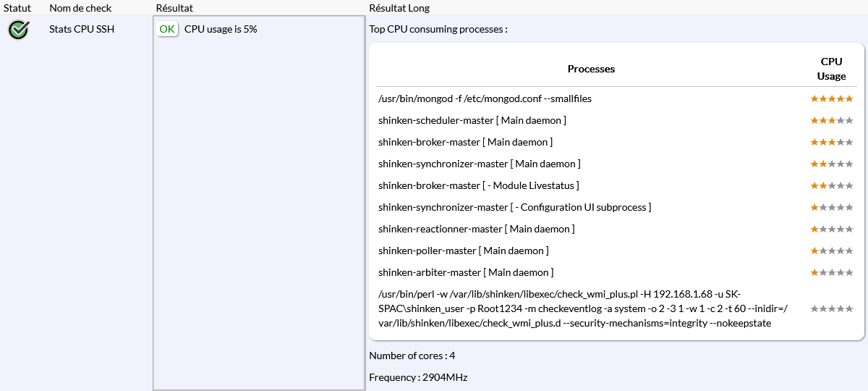
Task: Click the CPU Usage table header
Action: 831,69
